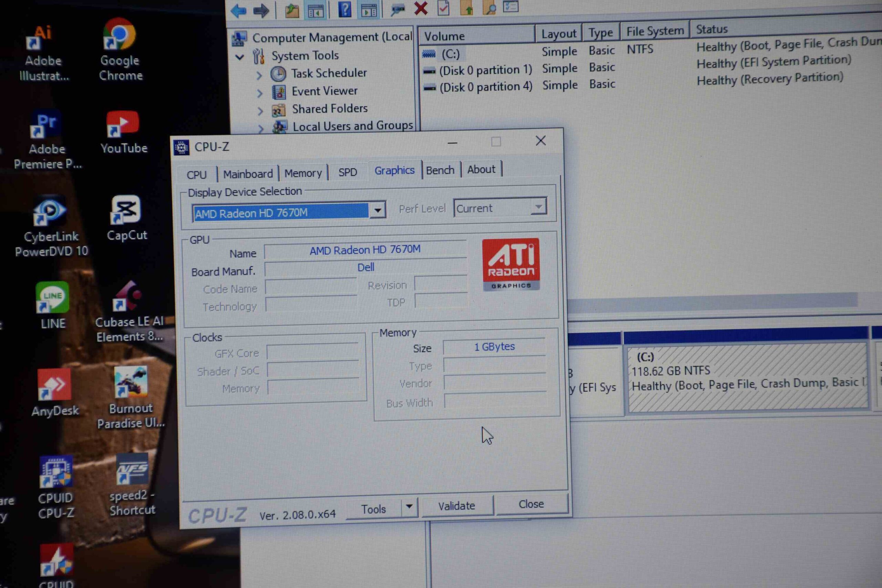Open the About tab in CPU-Z

coord(481,169)
